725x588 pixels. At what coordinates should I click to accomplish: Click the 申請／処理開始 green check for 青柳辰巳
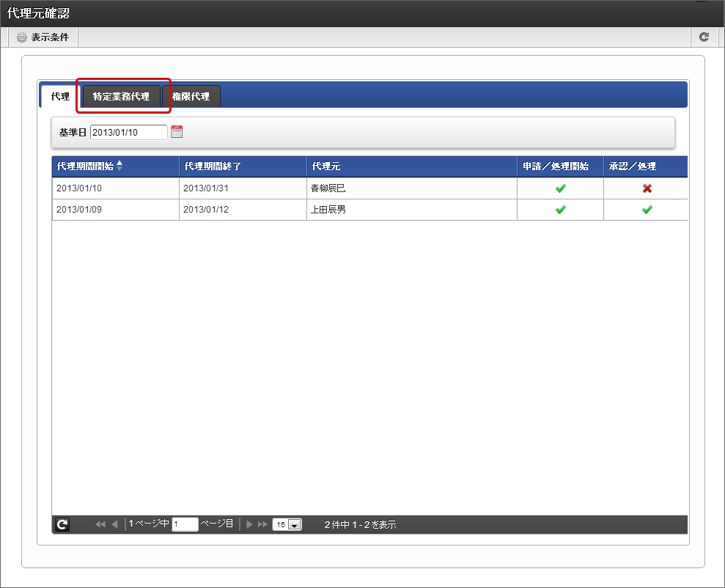pyautogui.click(x=561, y=188)
